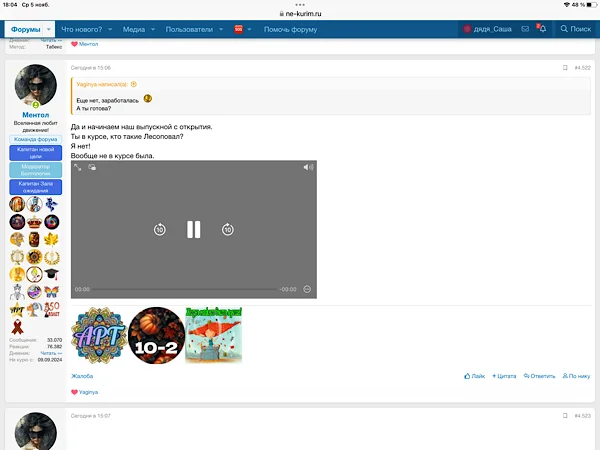
Task: Like the post by Ментол
Action: coord(474,376)
